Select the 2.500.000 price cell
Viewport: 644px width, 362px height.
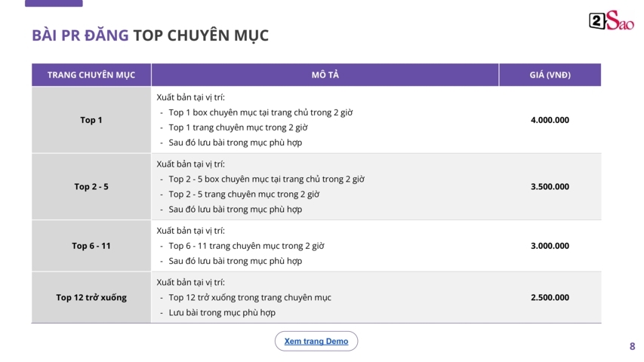[x=550, y=297]
